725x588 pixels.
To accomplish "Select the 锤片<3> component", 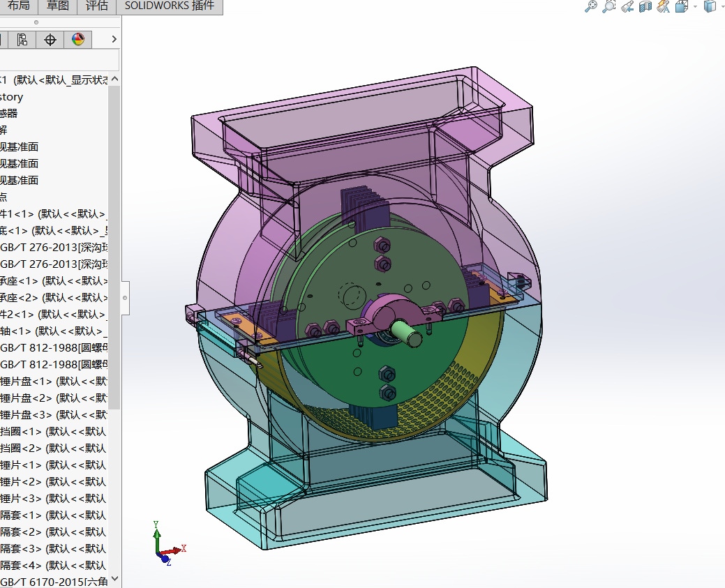I will tap(54, 498).
